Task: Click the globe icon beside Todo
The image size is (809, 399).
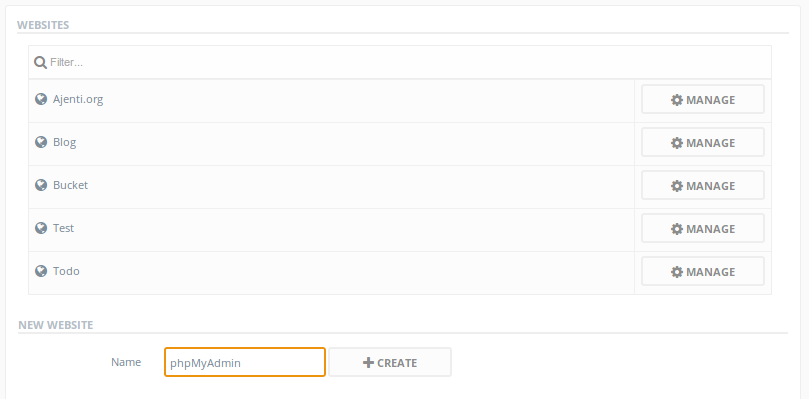Action: click(41, 270)
